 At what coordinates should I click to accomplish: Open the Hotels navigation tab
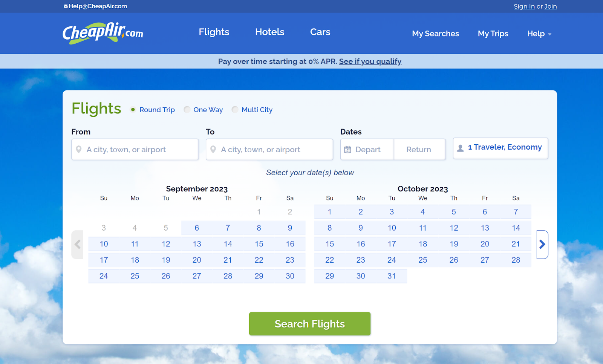270,32
